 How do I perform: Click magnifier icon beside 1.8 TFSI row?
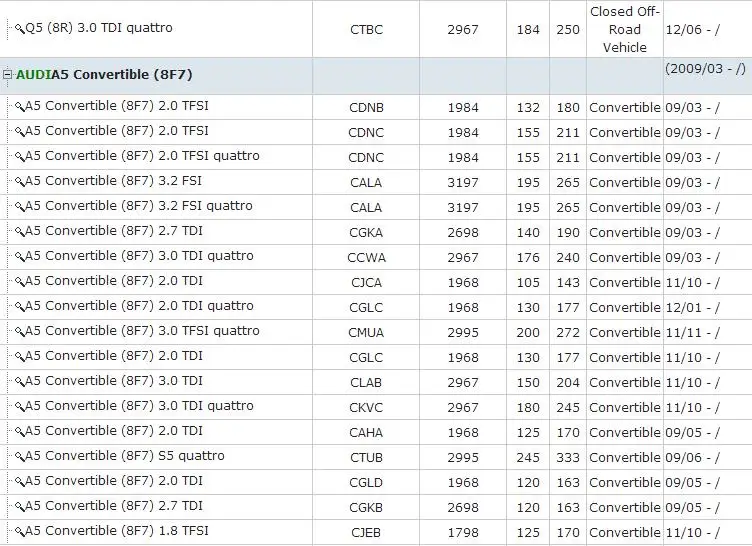point(20,531)
